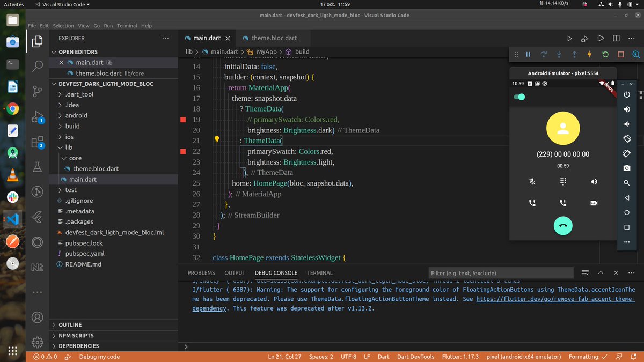Restart the debug session
644x362 pixels.
[x=605, y=55]
